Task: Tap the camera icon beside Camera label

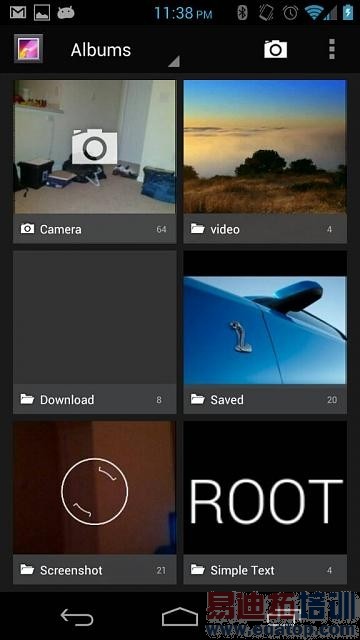Action: [x=27, y=229]
